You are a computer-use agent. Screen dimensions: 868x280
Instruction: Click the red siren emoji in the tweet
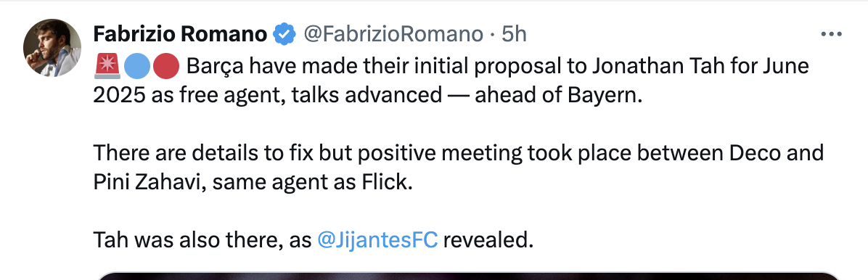(x=107, y=67)
